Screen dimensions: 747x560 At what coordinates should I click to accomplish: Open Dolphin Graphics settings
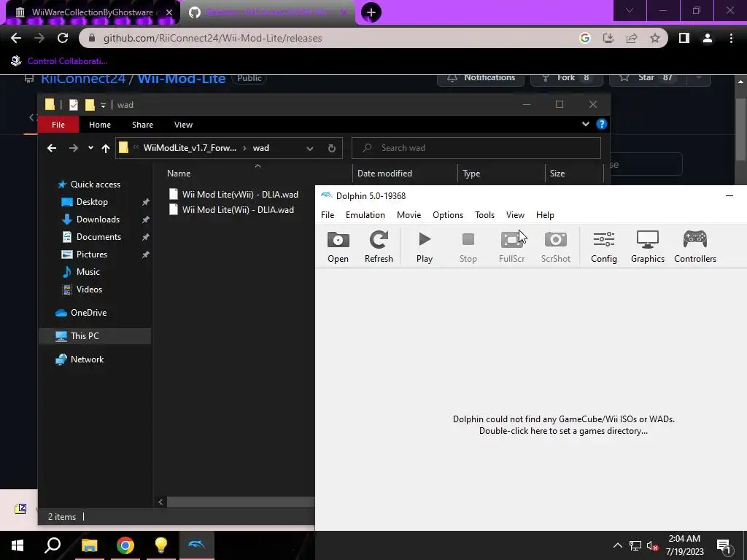648,246
